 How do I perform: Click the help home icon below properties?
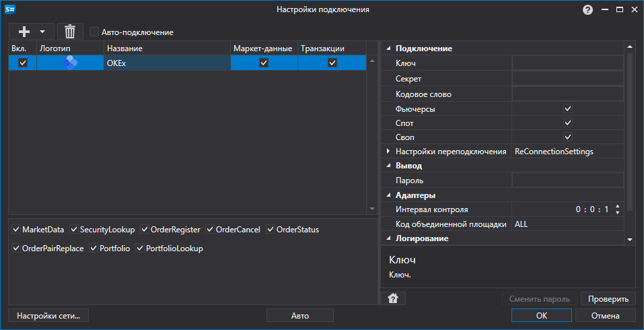[x=393, y=298]
